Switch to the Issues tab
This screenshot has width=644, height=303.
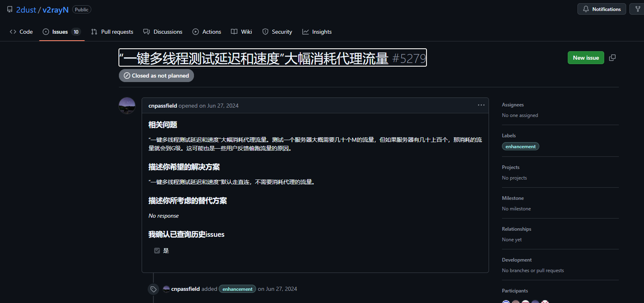[x=62, y=32]
